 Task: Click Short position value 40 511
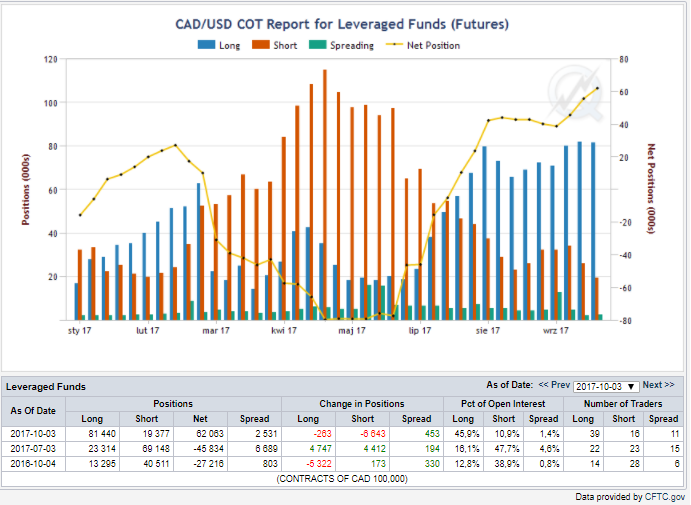click(156, 464)
